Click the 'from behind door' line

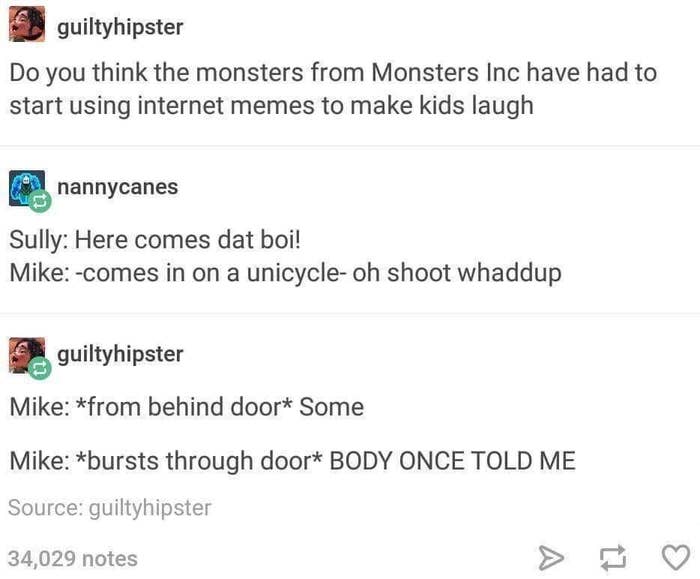[x=187, y=407]
